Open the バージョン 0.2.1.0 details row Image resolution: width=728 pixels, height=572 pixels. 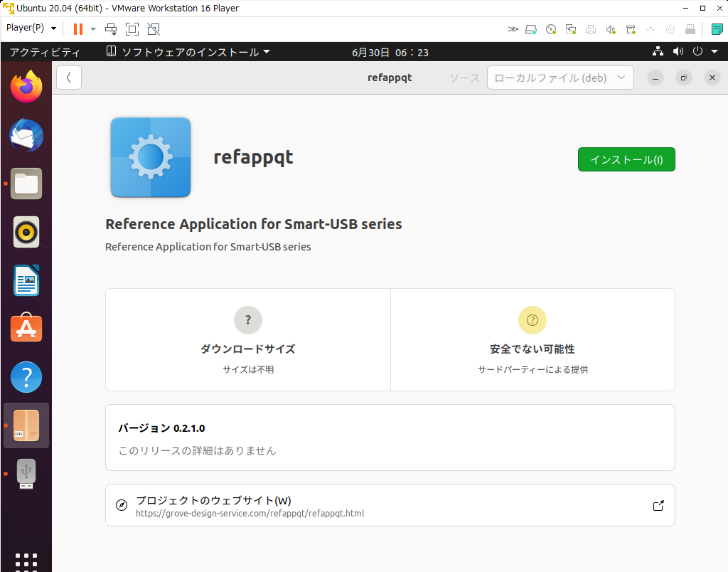coord(390,438)
